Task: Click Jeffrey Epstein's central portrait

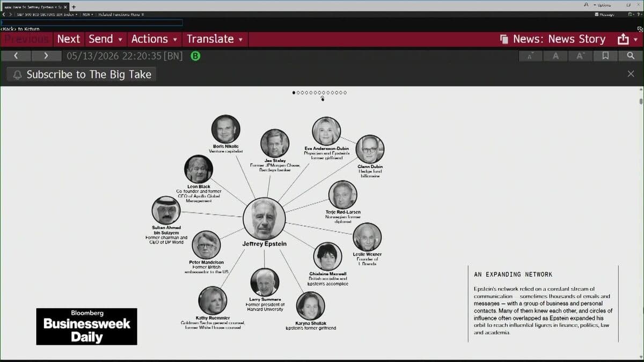Action: coord(264,219)
